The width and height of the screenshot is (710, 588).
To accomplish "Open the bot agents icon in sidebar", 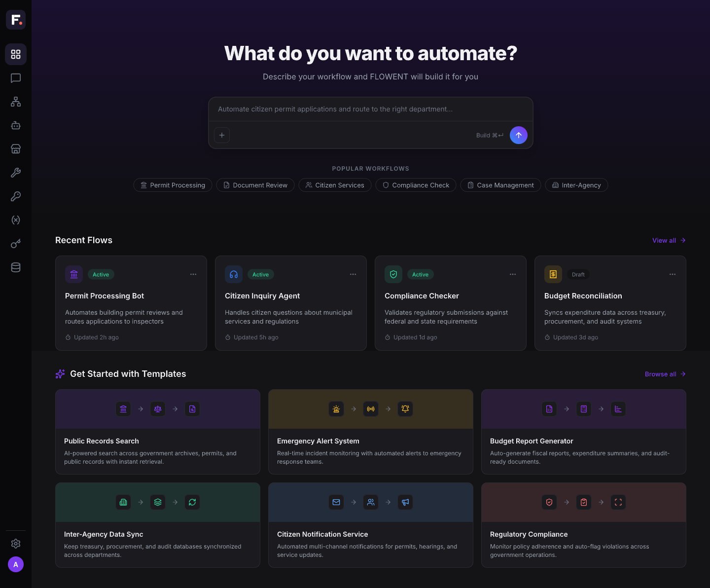I will coord(16,125).
